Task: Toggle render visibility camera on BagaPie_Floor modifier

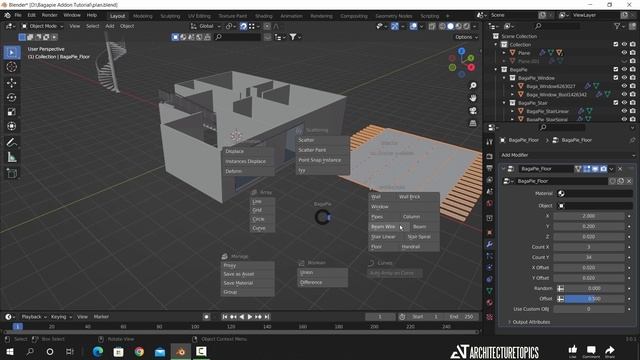Action: [x=603, y=169]
